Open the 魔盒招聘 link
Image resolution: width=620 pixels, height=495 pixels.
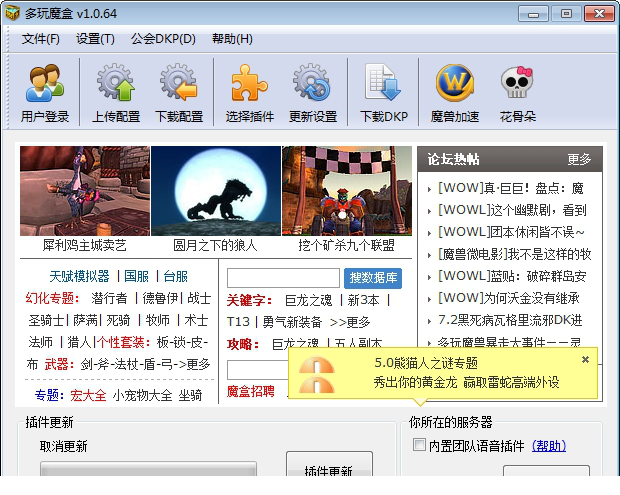tap(251, 391)
